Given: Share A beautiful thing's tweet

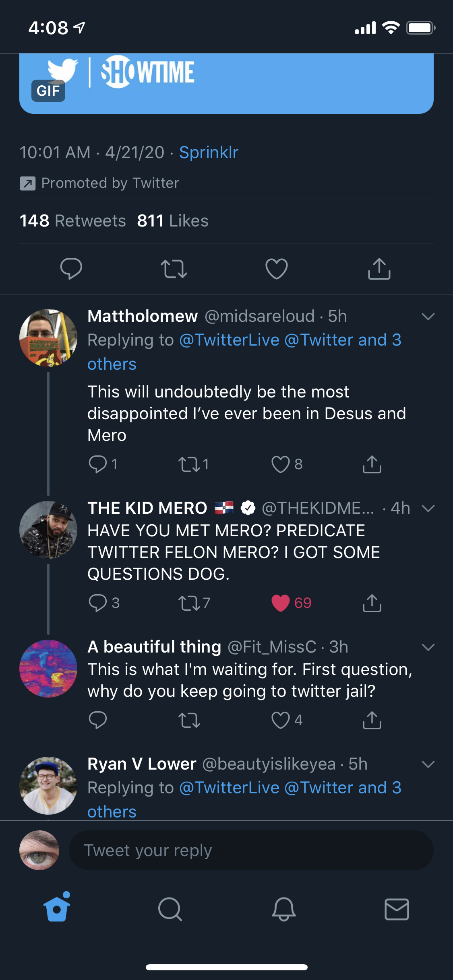Looking at the screenshot, I should [372, 720].
